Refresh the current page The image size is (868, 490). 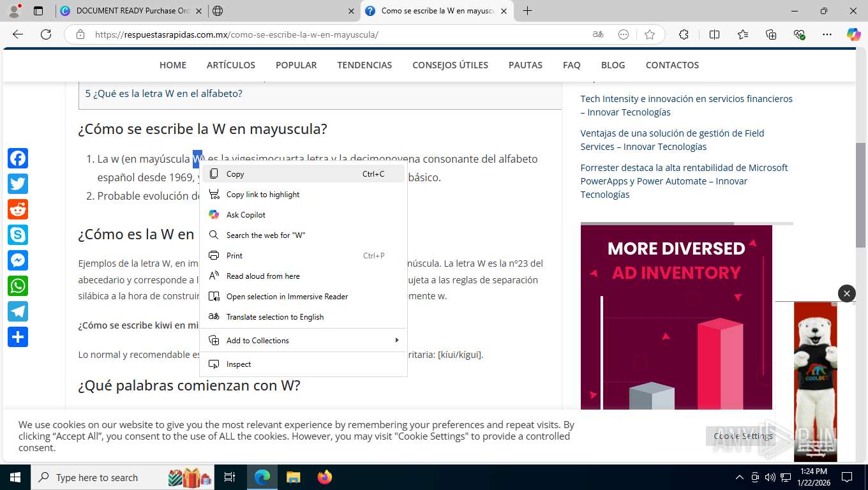point(46,34)
